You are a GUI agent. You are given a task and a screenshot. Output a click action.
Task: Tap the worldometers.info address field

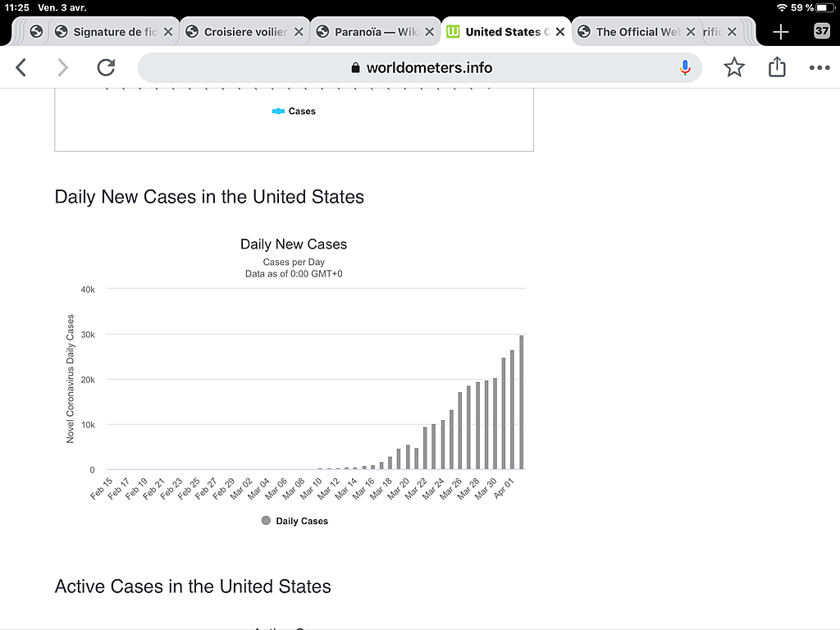pyautogui.click(x=419, y=67)
